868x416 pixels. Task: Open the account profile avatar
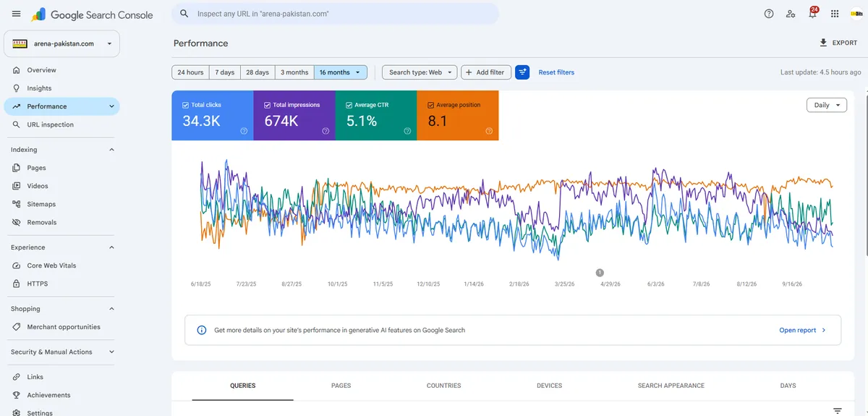[856, 14]
